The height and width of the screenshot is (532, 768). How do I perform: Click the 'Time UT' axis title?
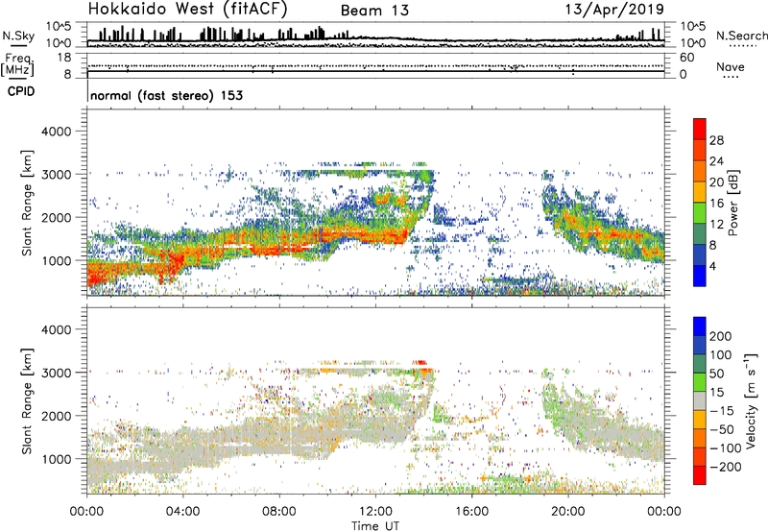375,526
